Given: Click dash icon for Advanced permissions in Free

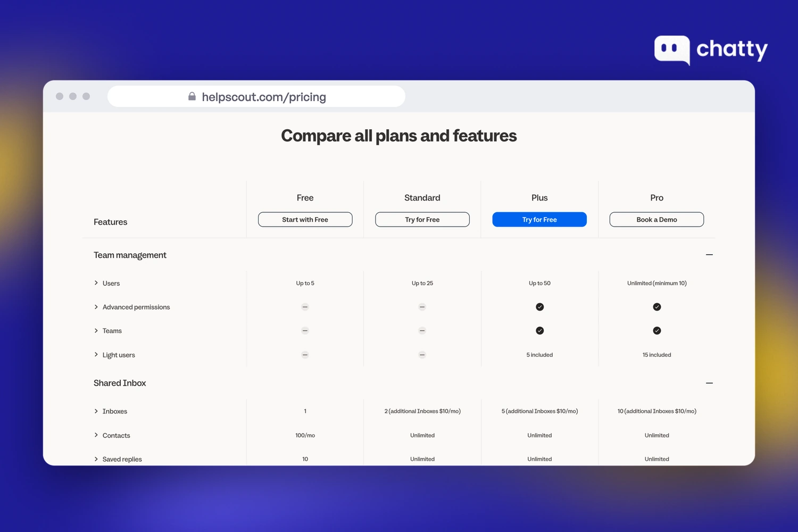Looking at the screenshot, I should tap(305, 307).
